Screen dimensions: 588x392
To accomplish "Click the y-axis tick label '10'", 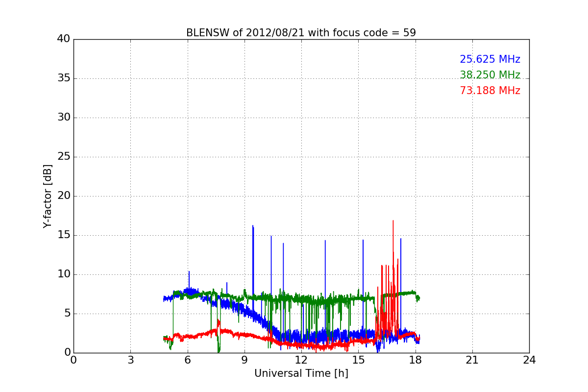I will (x=64, y=274).
